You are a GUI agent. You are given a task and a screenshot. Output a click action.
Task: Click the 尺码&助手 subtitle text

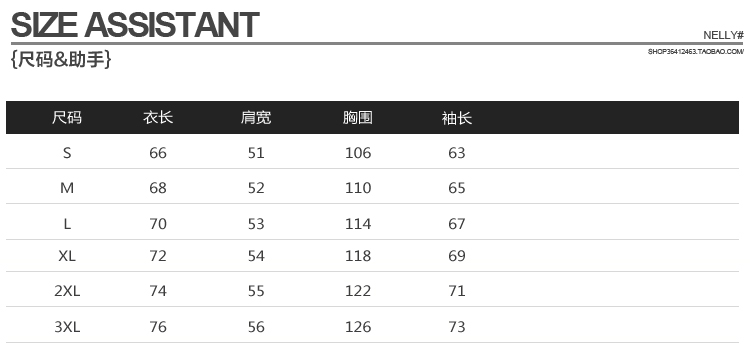pos(61,59)
